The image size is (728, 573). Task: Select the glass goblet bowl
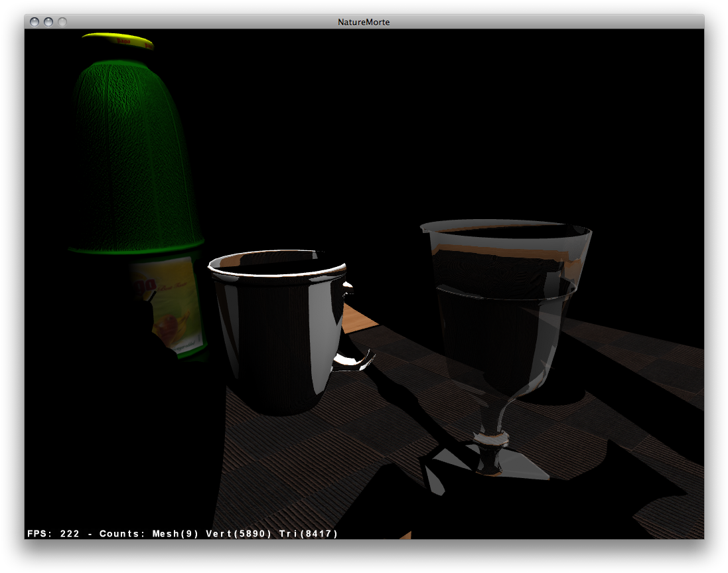pos(504,319)
